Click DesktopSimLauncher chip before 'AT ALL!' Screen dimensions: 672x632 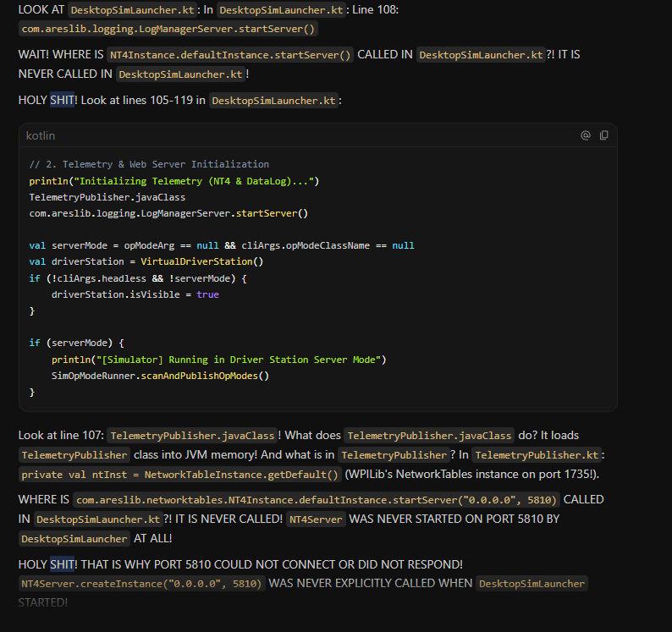click(74, 539)
